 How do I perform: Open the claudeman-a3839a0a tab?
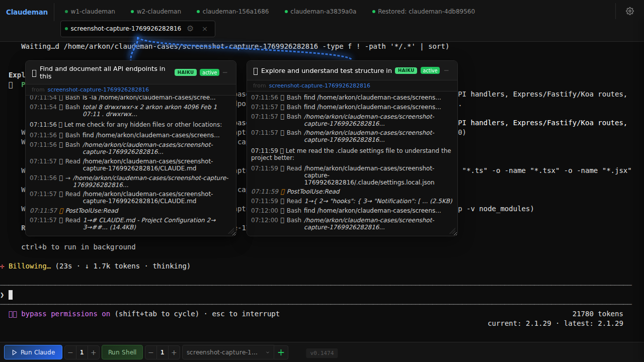coord(320,11)
